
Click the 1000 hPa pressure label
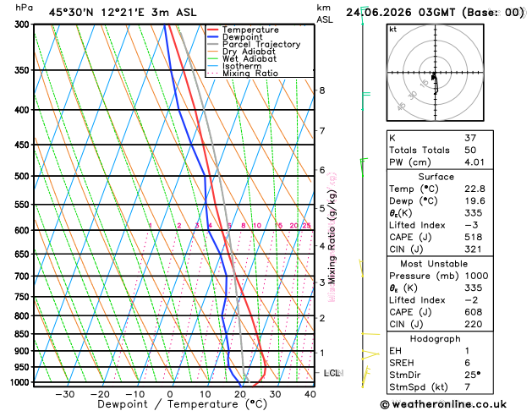pos(22,382)
